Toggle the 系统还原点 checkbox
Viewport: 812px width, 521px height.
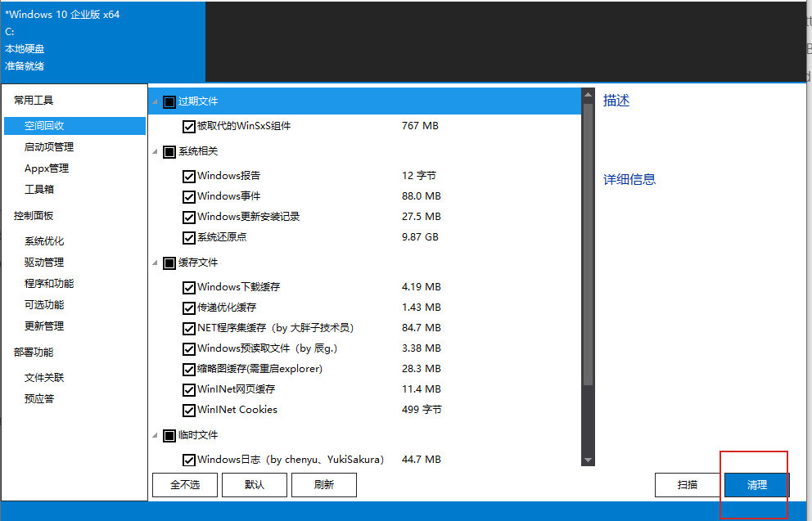click(x=189, y=237)
